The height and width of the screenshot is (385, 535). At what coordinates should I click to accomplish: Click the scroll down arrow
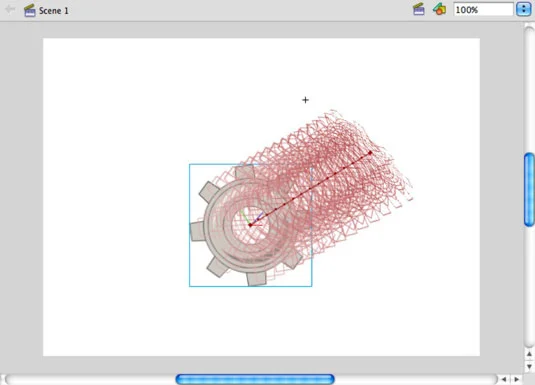pyautogui.click(x=529, y=367)
